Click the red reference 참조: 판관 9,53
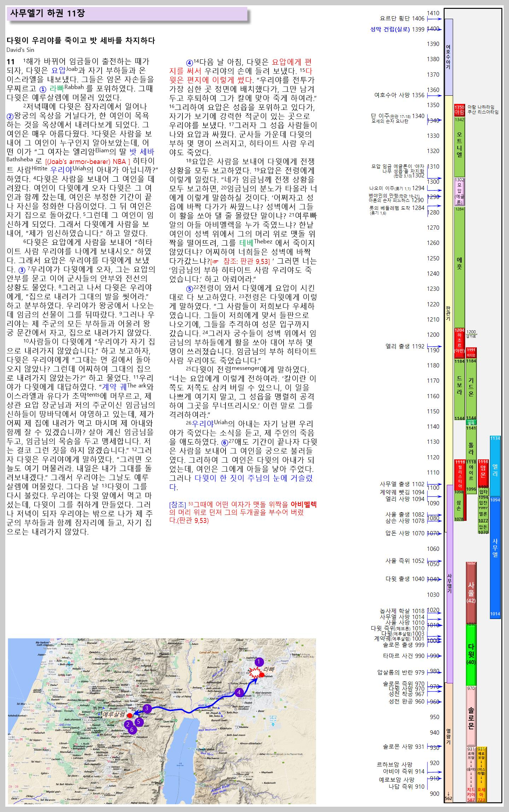This screenshot has width=509, height=812. point(246,261)
